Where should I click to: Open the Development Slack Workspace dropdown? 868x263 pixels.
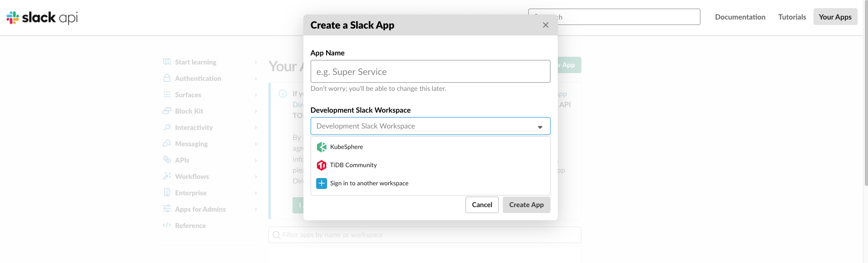430,126
